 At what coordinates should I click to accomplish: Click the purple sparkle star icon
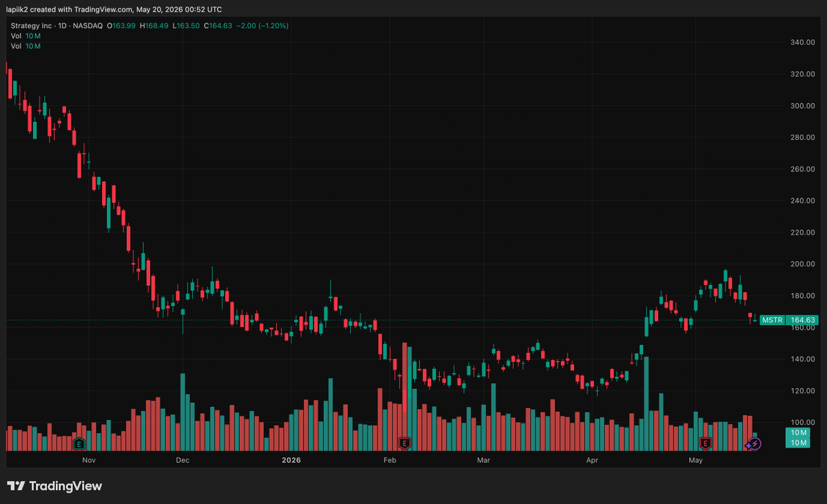748,445
